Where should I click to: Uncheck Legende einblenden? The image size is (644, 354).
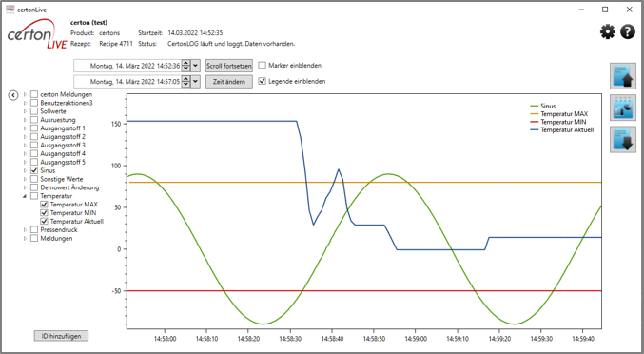262,81
